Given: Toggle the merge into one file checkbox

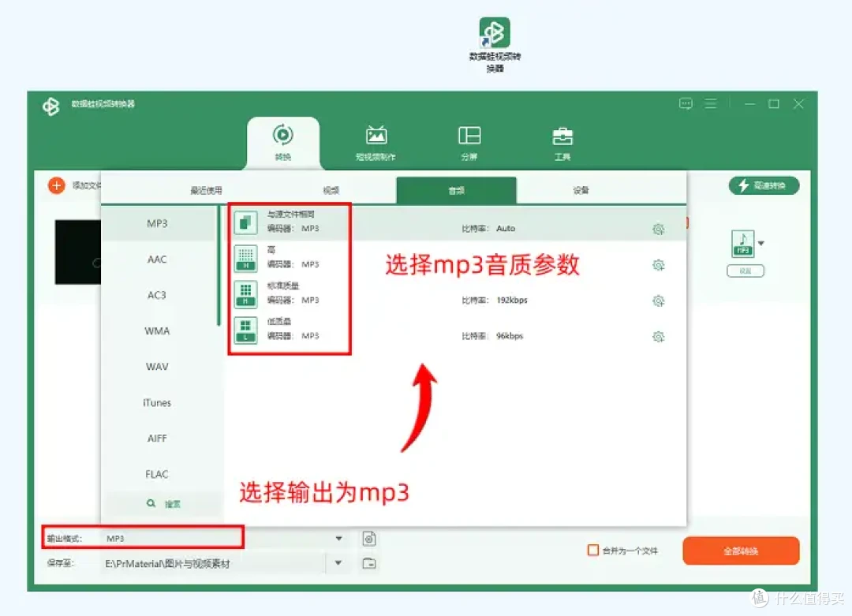Looking at the screenshot, I should (592, 551).
